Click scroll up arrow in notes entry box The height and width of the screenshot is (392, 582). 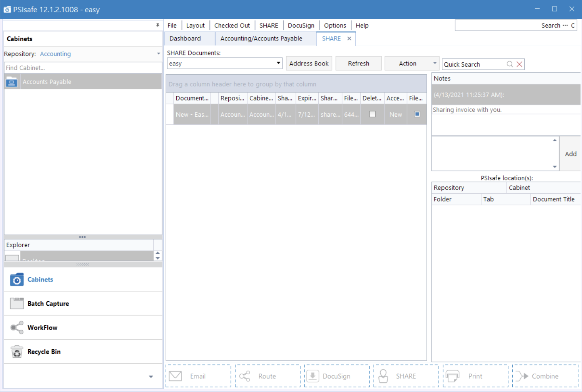[555, 140]
